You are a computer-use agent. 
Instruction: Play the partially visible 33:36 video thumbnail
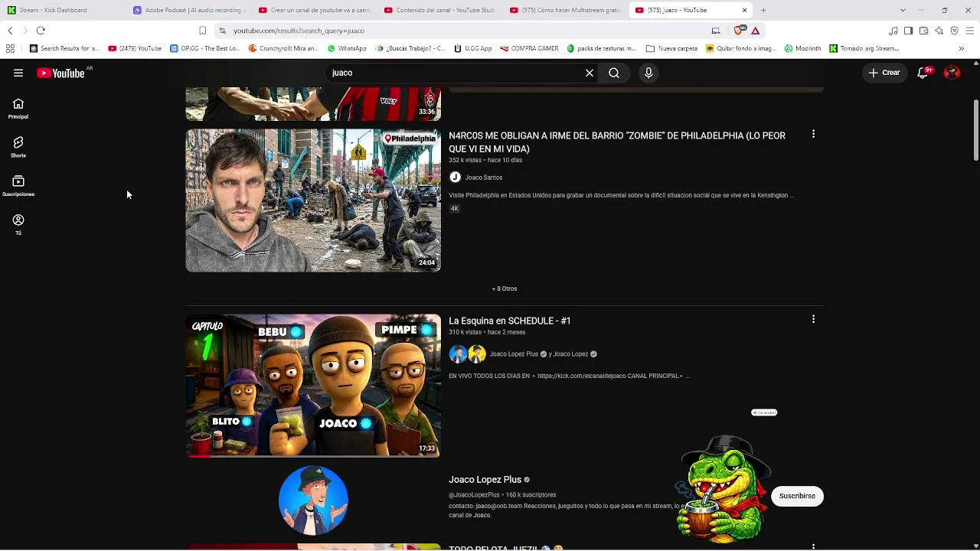[x=313, y=104]
